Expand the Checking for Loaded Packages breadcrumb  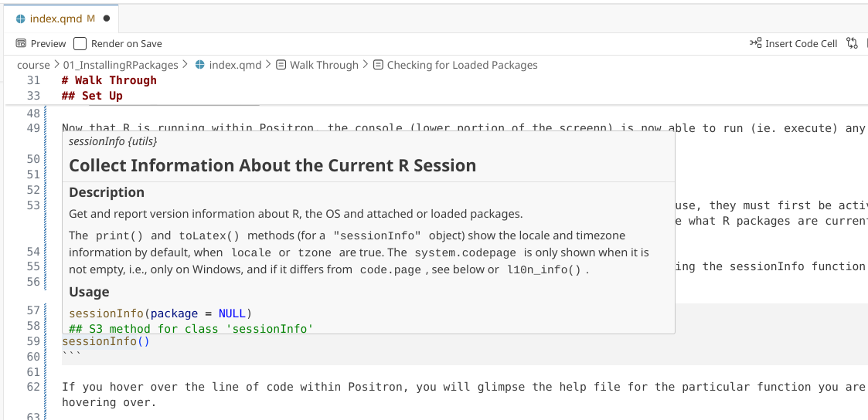click(461, 65)
